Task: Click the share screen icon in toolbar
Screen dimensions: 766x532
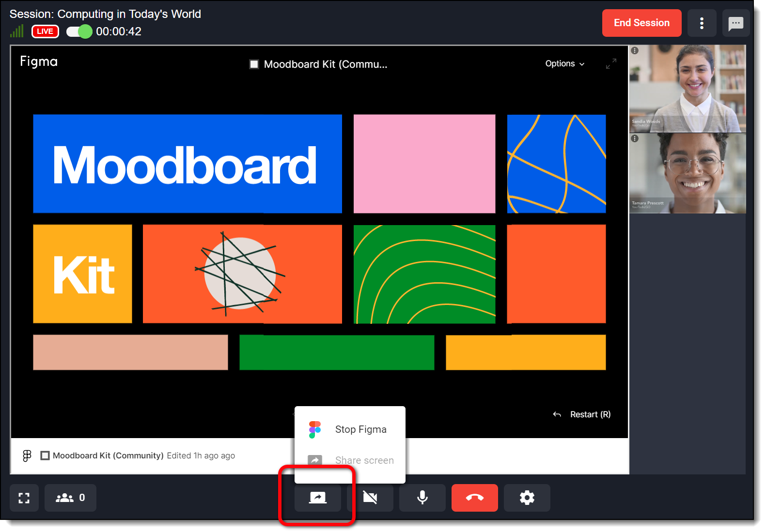Action: (x=317, y=498)
